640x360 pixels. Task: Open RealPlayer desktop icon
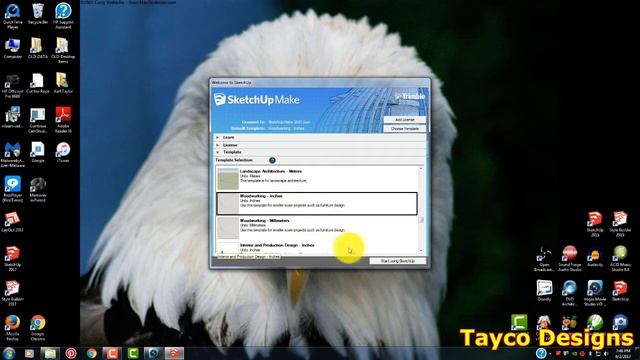(13, 189)
